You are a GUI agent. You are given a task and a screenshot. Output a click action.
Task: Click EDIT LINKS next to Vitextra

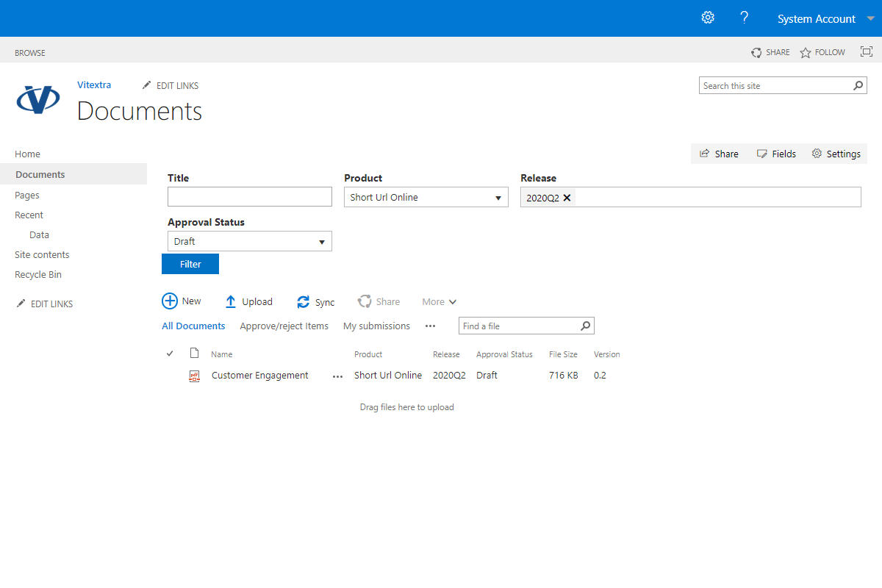(x=171, y=86)
